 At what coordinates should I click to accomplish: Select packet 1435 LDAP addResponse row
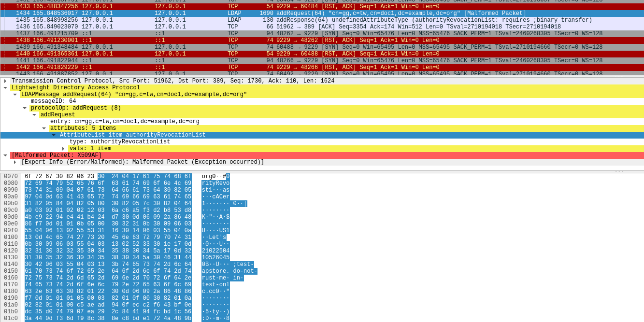(x=290, y=20)
